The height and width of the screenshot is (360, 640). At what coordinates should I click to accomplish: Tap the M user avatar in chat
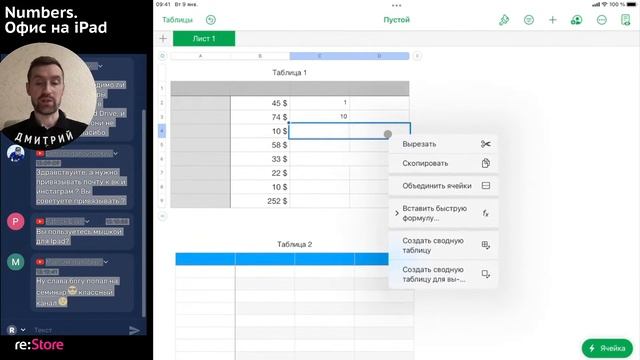16,262
